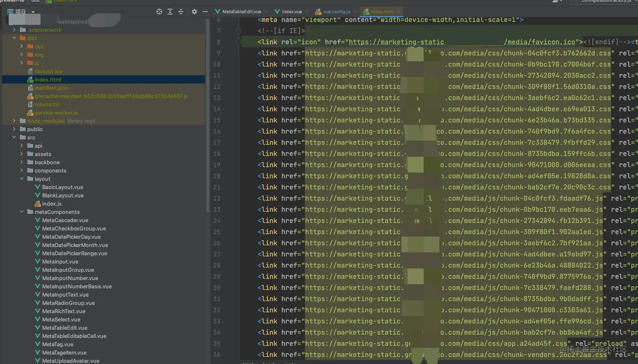Select the index.html editor tab

point(382,12)
